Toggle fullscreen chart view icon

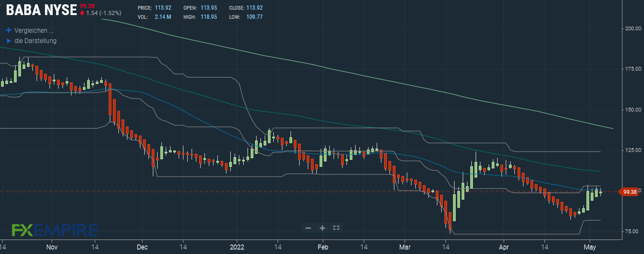pos(336,228)
